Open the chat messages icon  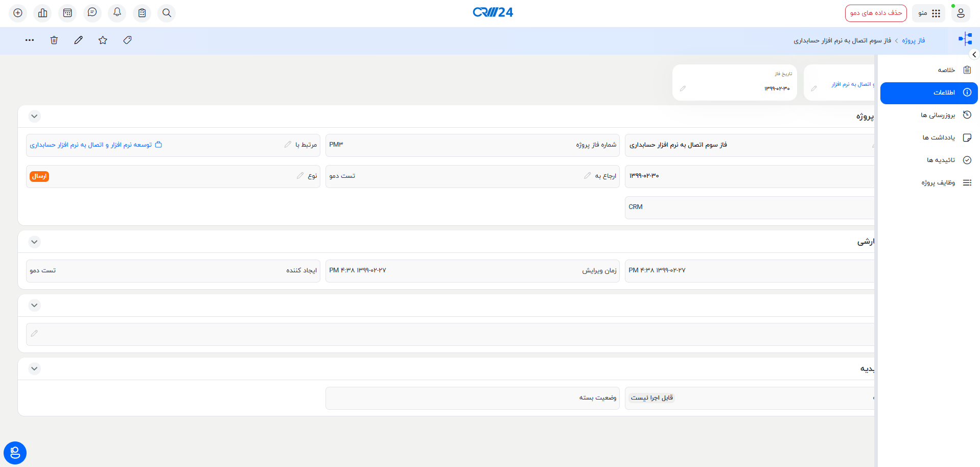(92, 13)
